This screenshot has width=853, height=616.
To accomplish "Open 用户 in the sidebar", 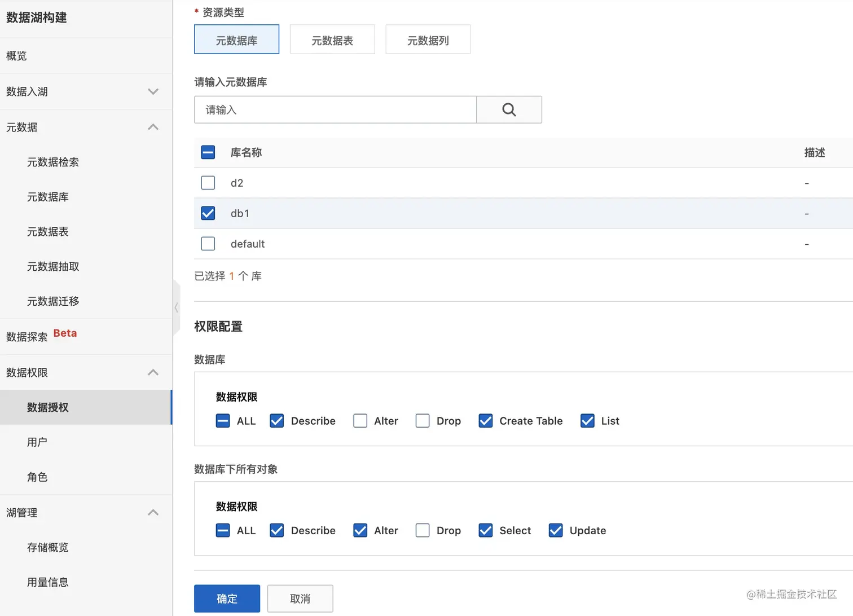I will coord(86,442).
